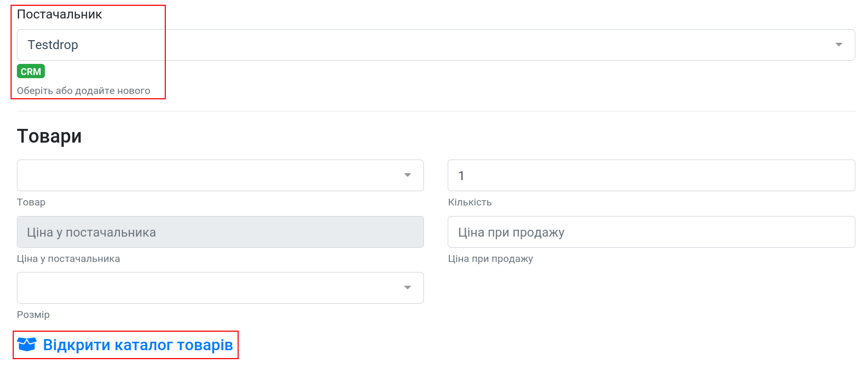Click the Товари section heading
This screenshot has width=868, height=375.
49,136
